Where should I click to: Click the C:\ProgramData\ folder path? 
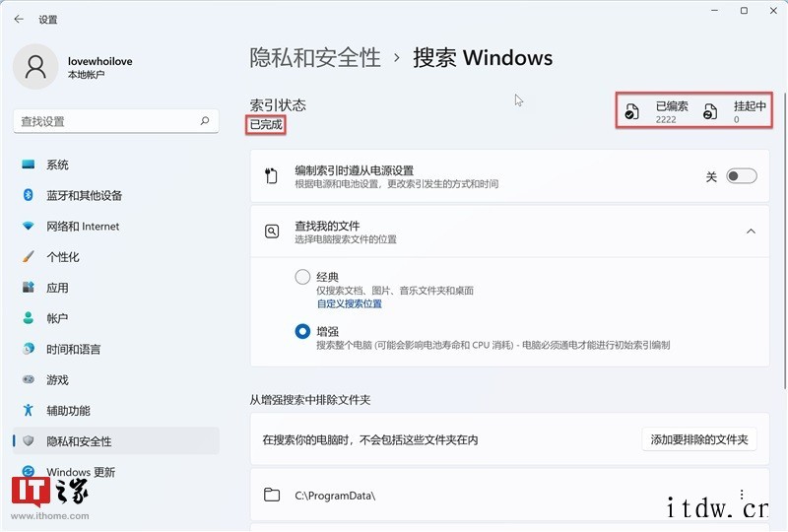point(335,496)
